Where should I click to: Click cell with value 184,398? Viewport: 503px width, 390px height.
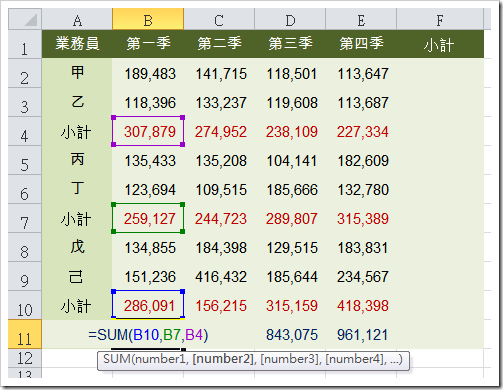click(219, 247)
